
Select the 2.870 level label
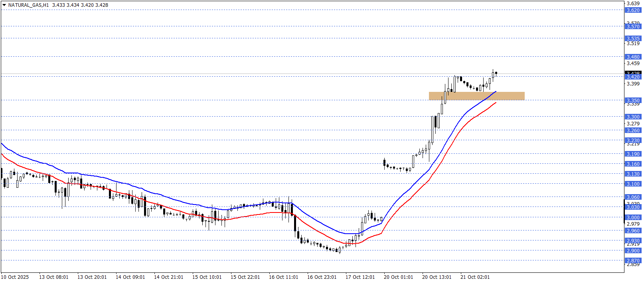click(x=633, y=261)
